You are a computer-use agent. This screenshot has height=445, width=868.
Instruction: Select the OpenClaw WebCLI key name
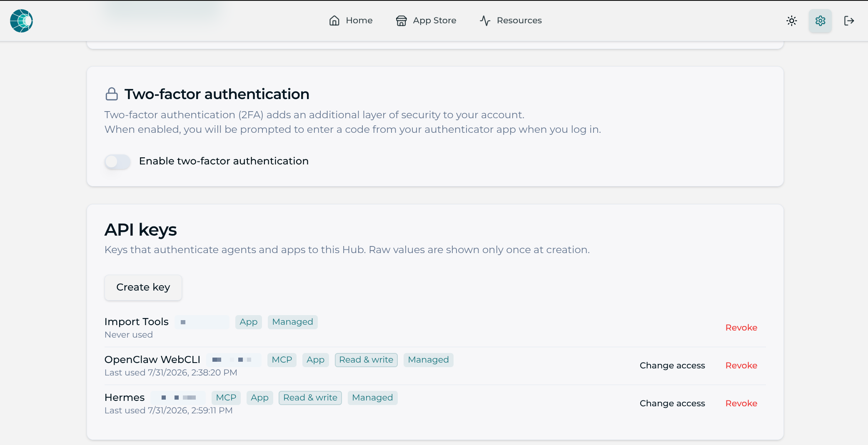[152, 360]
